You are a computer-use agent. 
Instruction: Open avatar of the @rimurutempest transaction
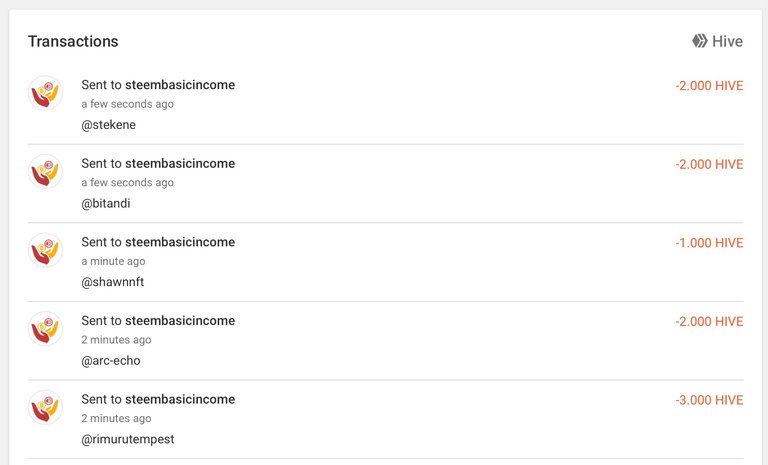coord(46,407)
